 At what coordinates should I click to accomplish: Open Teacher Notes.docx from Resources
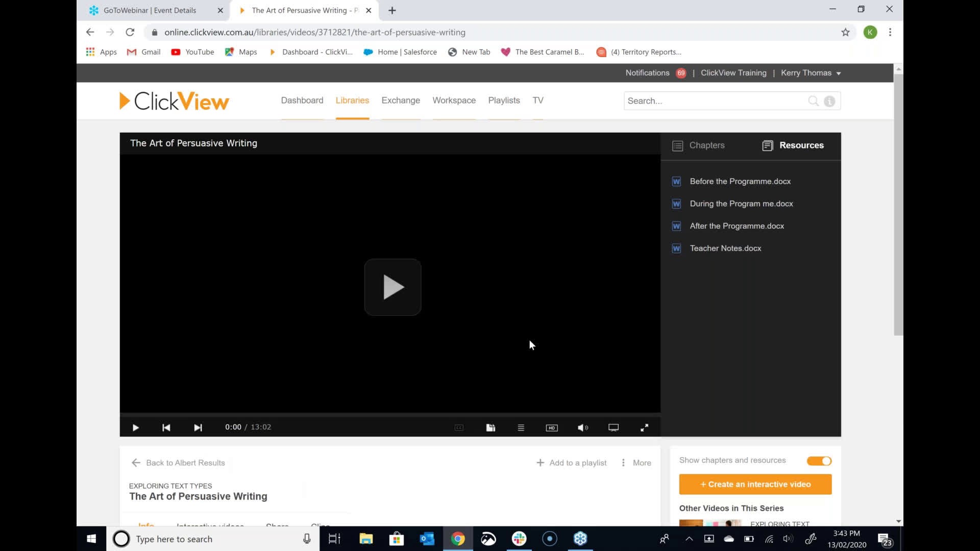725,248
